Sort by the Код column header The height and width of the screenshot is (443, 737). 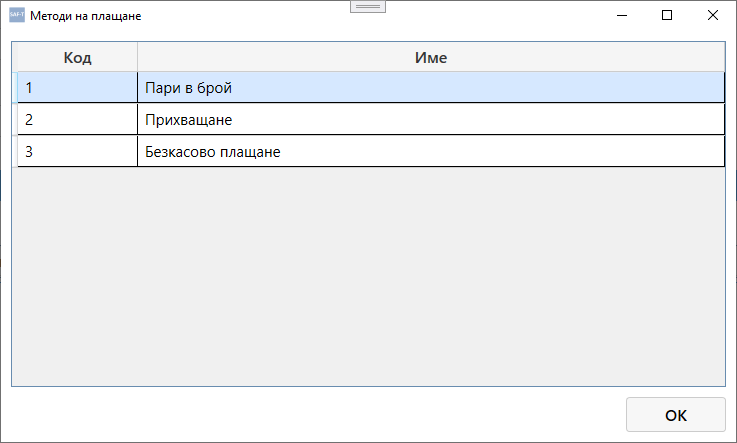[78, 57]
